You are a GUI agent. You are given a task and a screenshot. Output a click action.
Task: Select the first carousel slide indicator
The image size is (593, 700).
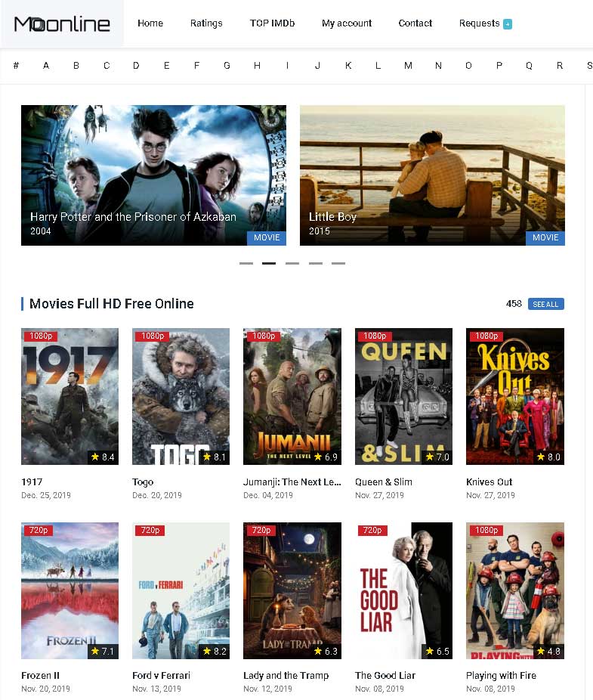pos(246,263)
